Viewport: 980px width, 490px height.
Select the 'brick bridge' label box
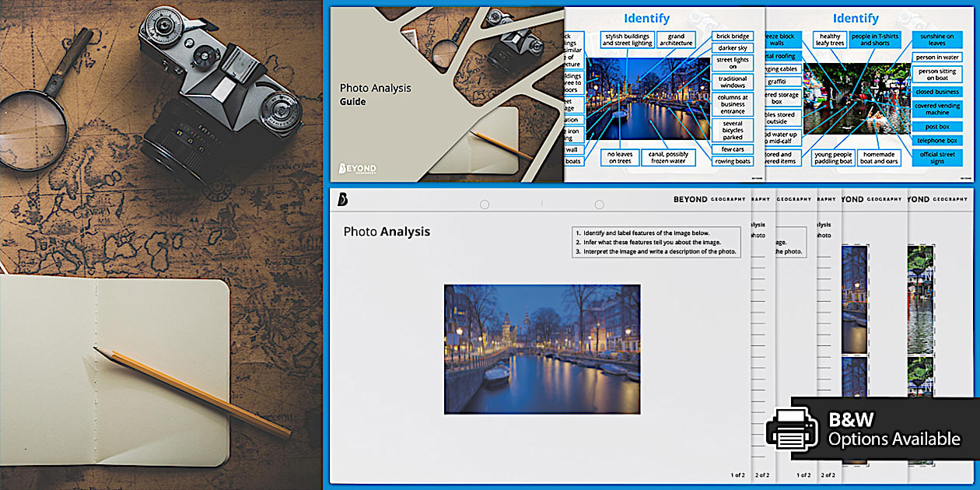(x=731, y=36)
